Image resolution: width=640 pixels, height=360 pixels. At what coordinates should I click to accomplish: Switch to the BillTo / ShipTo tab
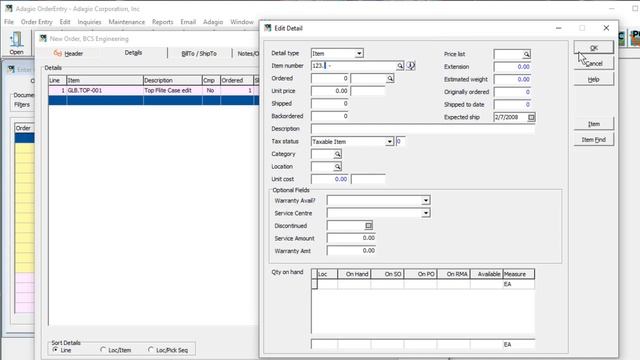click(x=199, y=53)
